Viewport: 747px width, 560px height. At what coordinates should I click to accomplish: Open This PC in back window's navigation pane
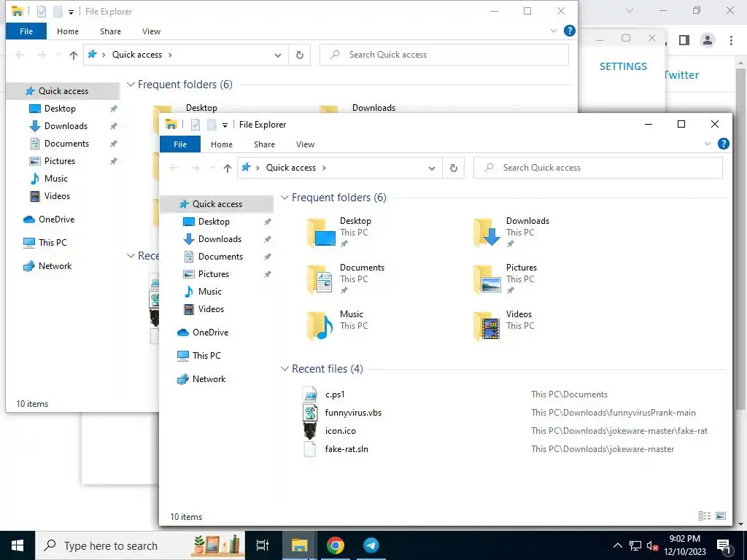53,243
